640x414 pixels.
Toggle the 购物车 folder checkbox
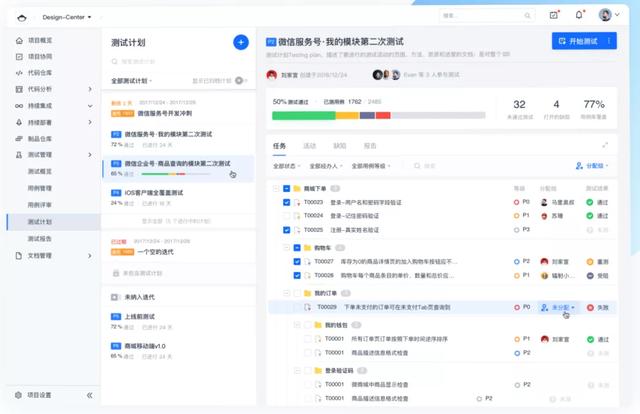(297, 247)
